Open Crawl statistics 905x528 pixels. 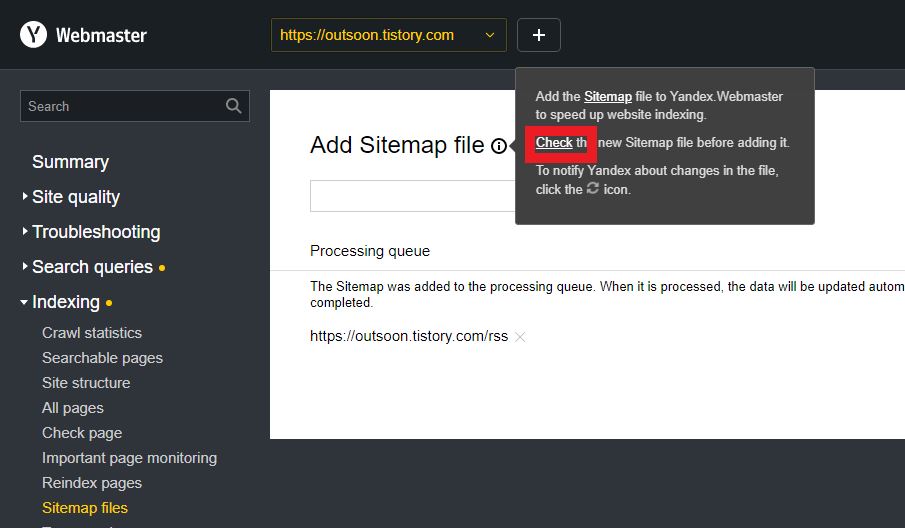point(92,332)
